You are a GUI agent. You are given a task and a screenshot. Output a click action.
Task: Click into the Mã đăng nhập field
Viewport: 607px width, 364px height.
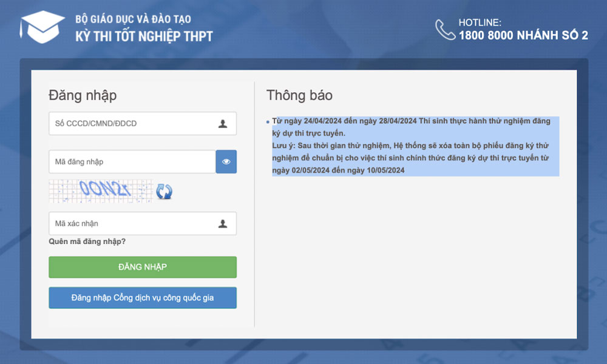click(132, 162)
